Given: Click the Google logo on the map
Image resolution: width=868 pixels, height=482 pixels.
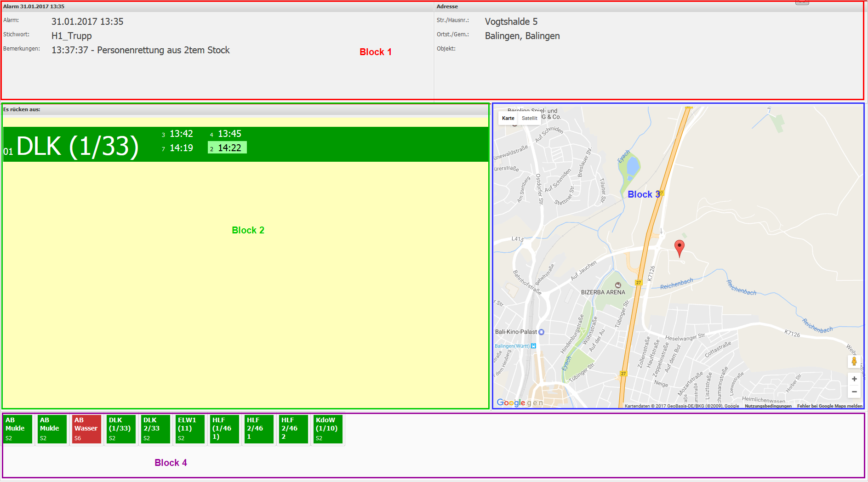Looking at the screenshot, I should click(x=510, y=403).
